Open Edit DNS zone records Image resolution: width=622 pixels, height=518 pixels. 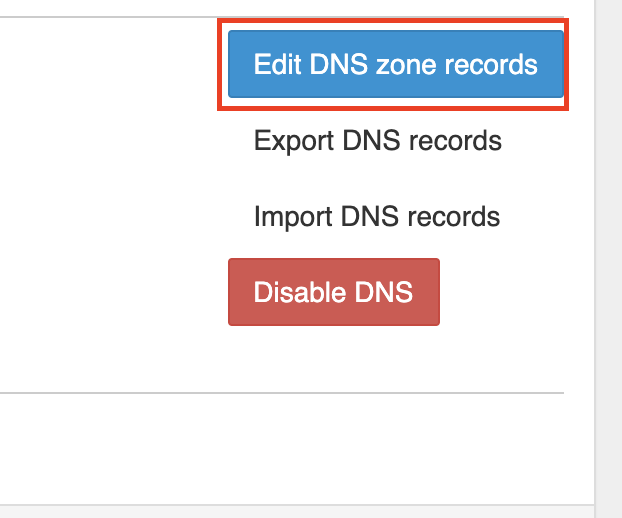pyautogui.click(x=395, y=64)
